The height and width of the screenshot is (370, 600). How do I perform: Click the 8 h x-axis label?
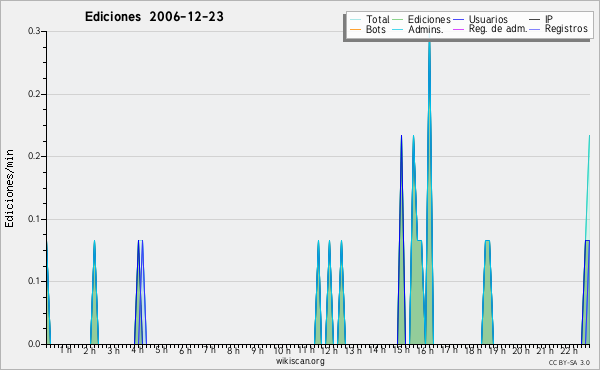coord(233,350)
